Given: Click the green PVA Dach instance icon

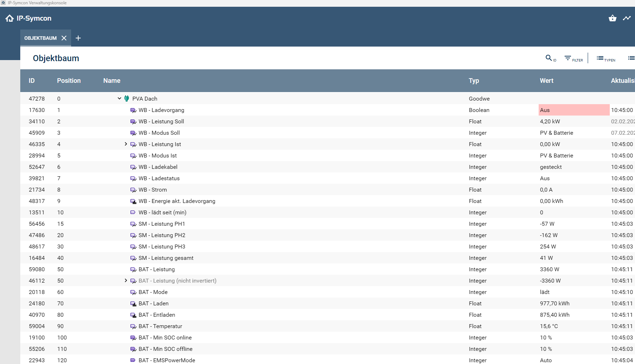Looking at the screenshot, I should [127, 98].
